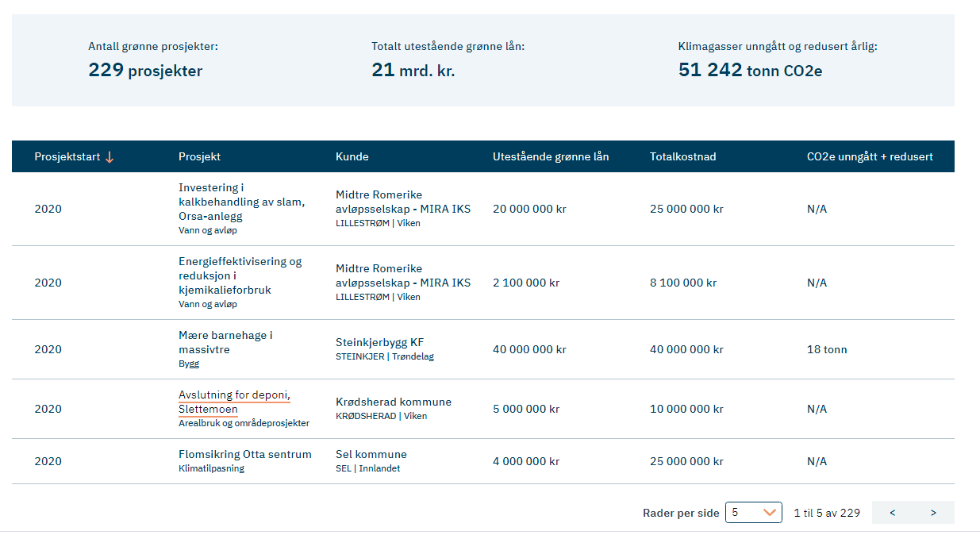Click the Utestående grønne lån column header
Screen dimensions: 980x535
[x=550, y=157]
